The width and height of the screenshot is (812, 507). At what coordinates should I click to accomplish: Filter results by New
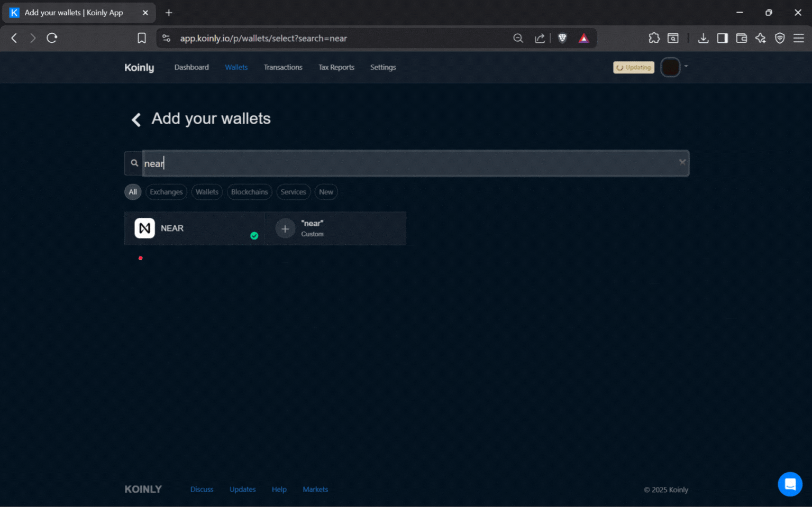(x=326, y=191)
